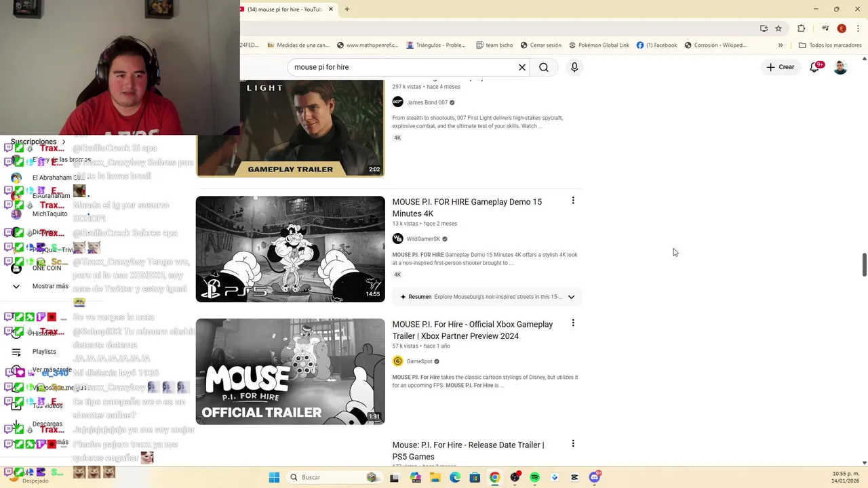Click the page vertical scrollbar thumb
868x488 pixels.
[x=865, y=264]
